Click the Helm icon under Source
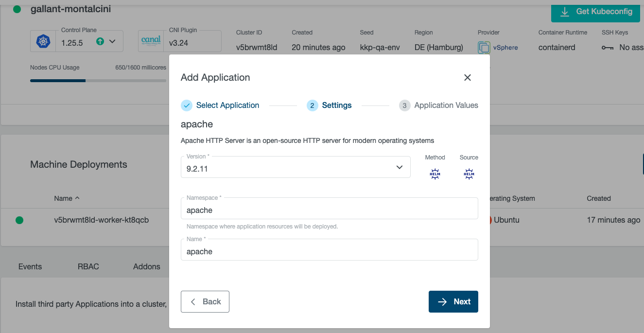Image resolution: width=644 pixels, height=333 pixels. pyautogui.click(x=469, y=174)
